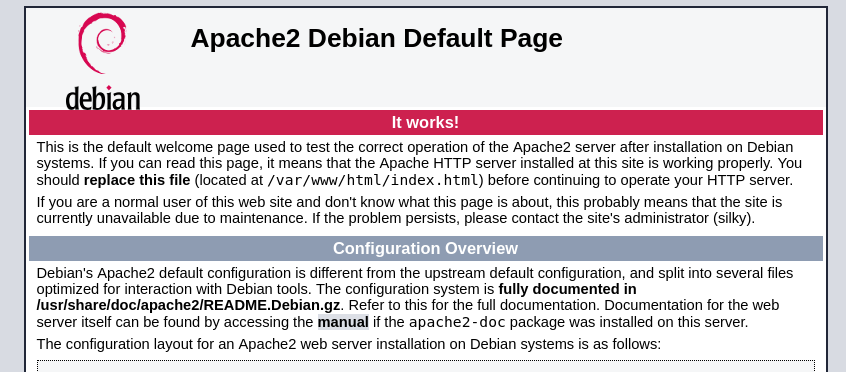Click the "Configuration Overview" section header
This screenshot has width=846, height=372.
point(426,248)
